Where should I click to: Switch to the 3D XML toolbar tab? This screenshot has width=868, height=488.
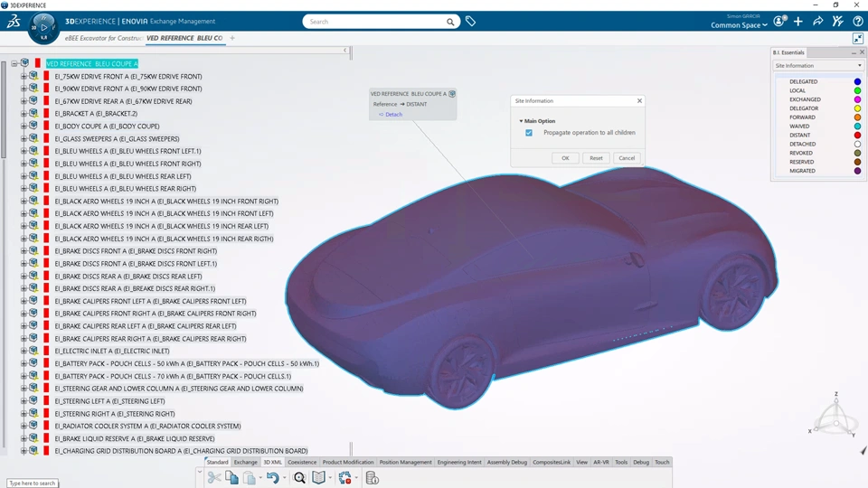(x=272, y=462)
